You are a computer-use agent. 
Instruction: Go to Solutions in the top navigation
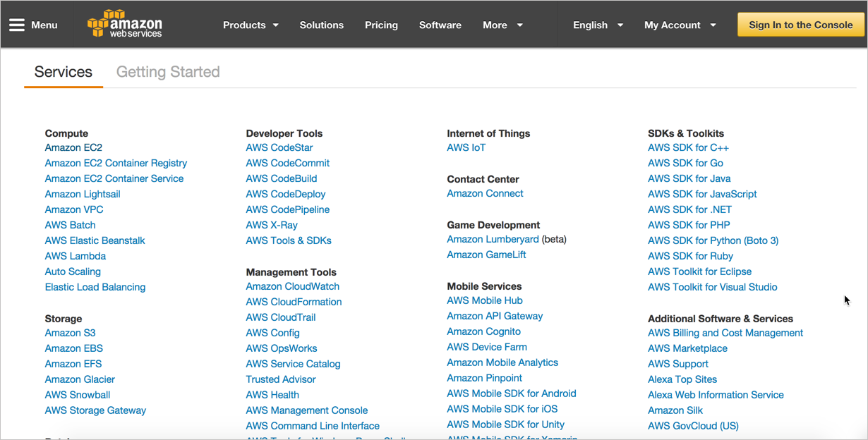coord(321,25)
